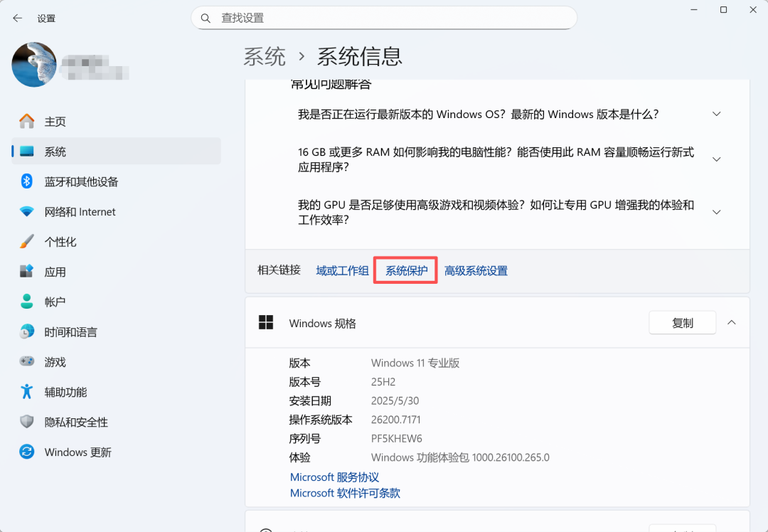Click the Wi-Fi network icon in sidebar

[x=27, y=212]
